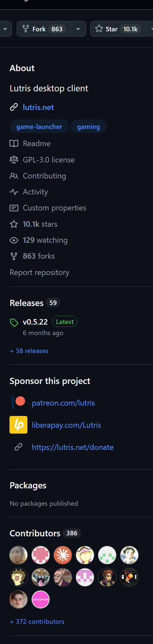Open the dropdown left of the Fork button
The height and width of the screenshot is (644, 153).
click(x=5, y=29)
